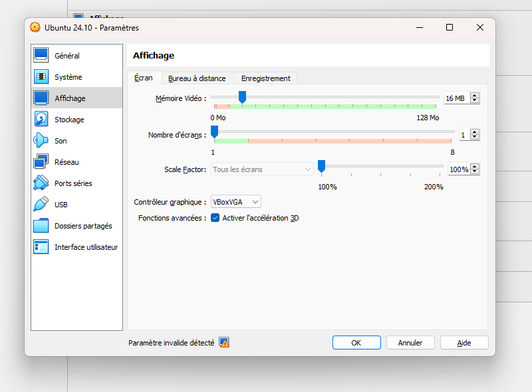Open the Interface utilisateur icon
Screen dimensions: 532x392
pyautogui.click(x=41, y=247)
